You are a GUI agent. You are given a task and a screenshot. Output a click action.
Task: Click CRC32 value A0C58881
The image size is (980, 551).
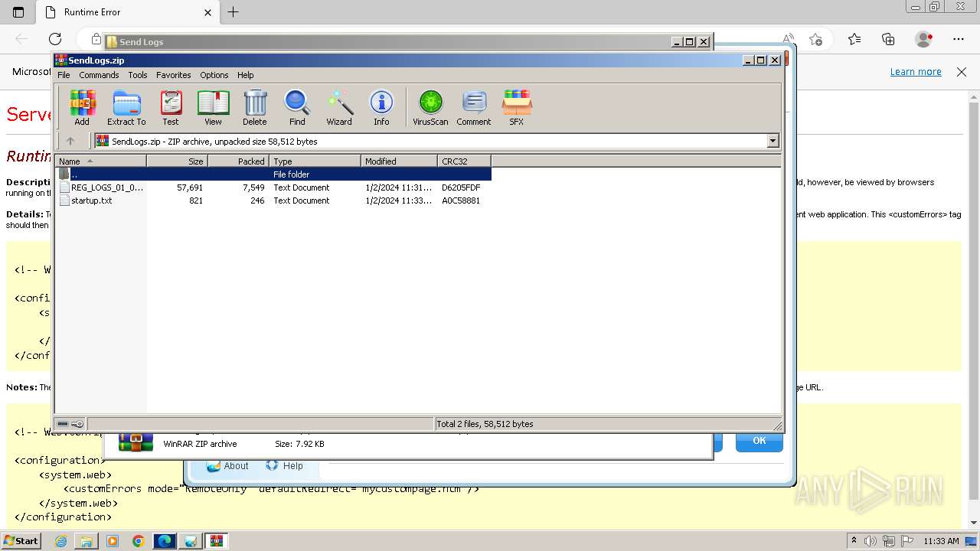(x=461, y=201)
